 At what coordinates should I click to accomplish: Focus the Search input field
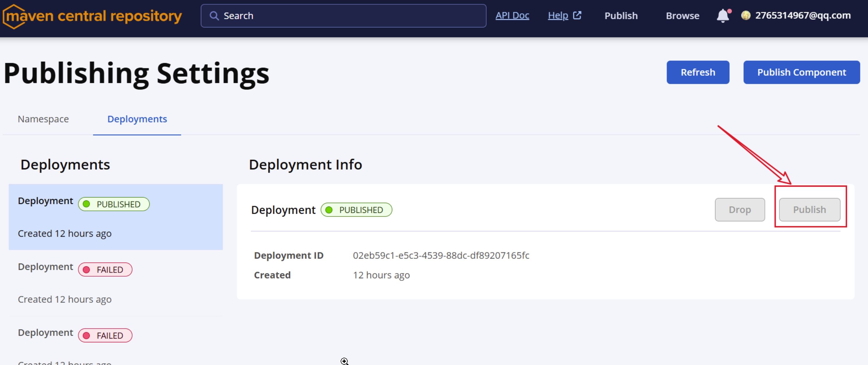[x=343, y=16]
